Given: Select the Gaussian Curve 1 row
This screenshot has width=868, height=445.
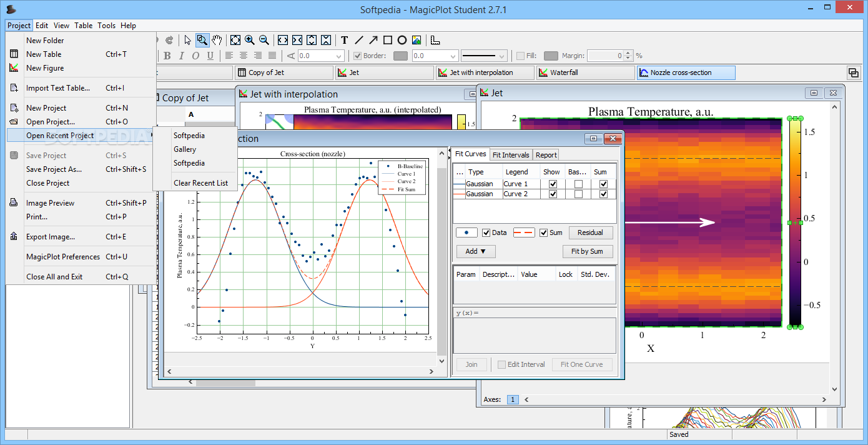Looking at the screenshot, I should (x=535, y=184).
